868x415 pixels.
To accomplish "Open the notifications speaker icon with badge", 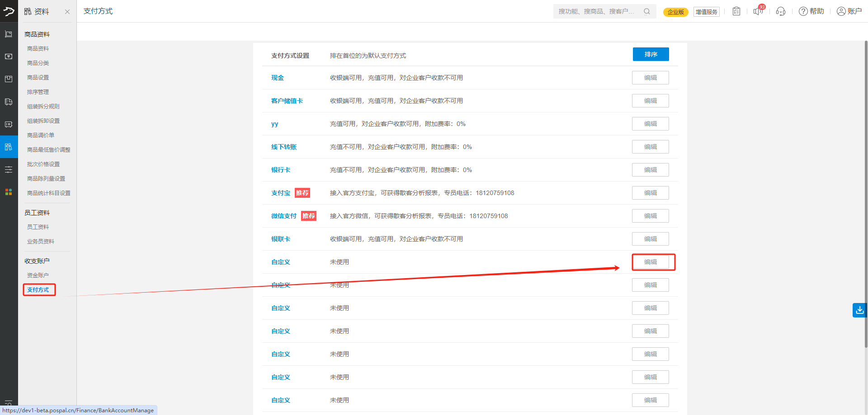I will tap(758, 11).
